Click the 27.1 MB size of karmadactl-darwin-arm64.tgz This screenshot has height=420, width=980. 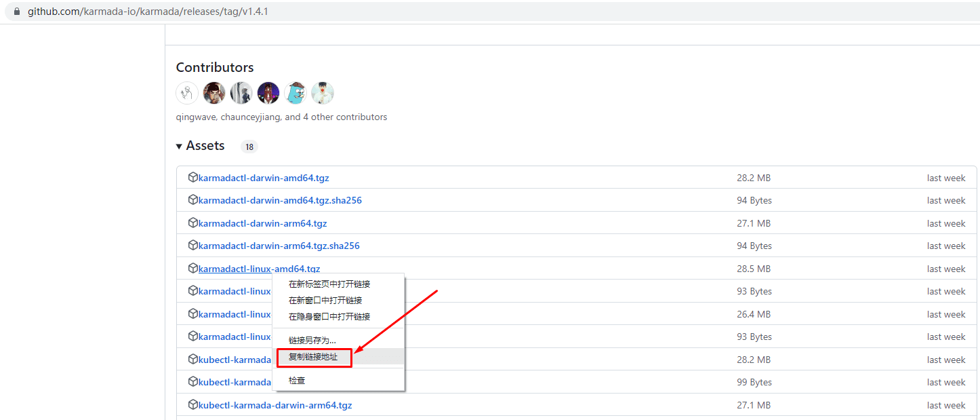pyautogui.click(x=754, y=223)
